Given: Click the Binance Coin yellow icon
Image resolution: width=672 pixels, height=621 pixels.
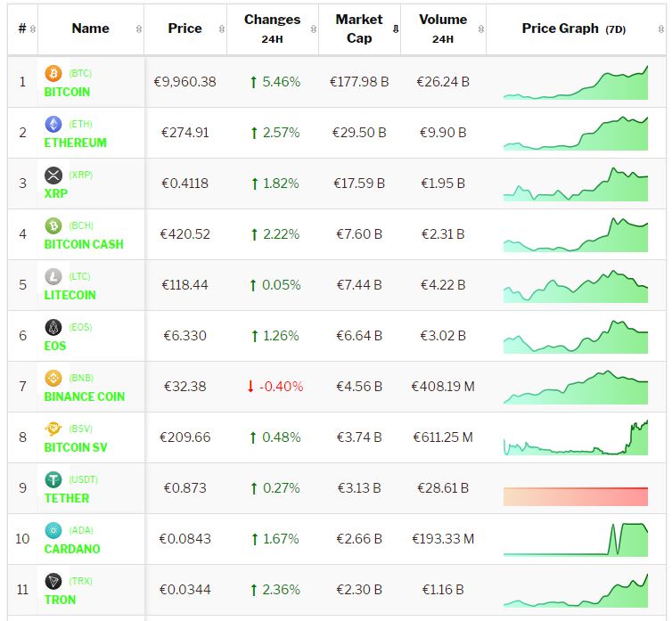Looking at the screenshot, I should (53, 378).
